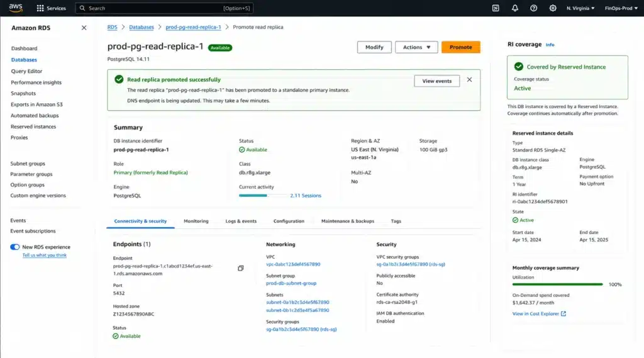644x358 pixels.
Task: Open the VPC security groups sg link
Action: click(411, 264)
